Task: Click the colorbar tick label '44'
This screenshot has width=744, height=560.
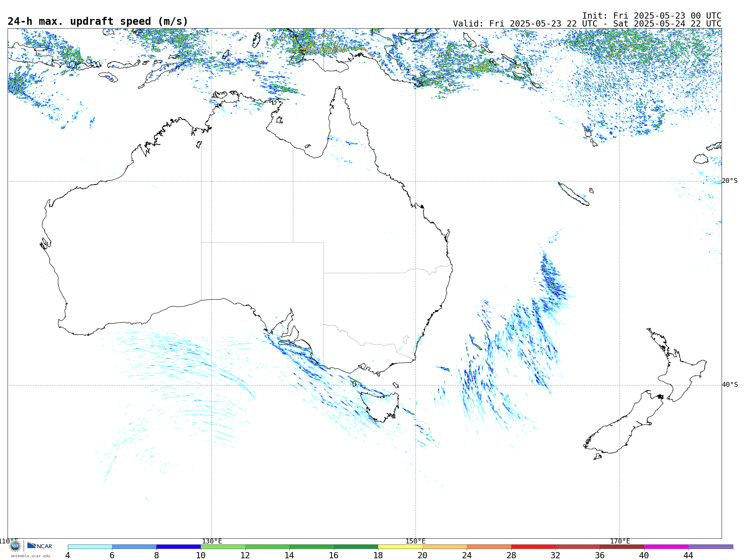Action: (689, 556)
